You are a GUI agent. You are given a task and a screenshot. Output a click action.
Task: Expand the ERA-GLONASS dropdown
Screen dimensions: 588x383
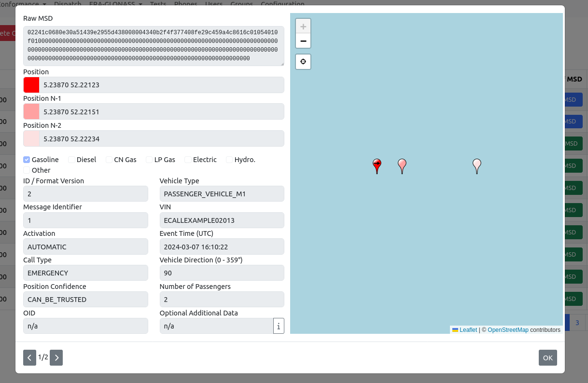(x=112, y=4)
